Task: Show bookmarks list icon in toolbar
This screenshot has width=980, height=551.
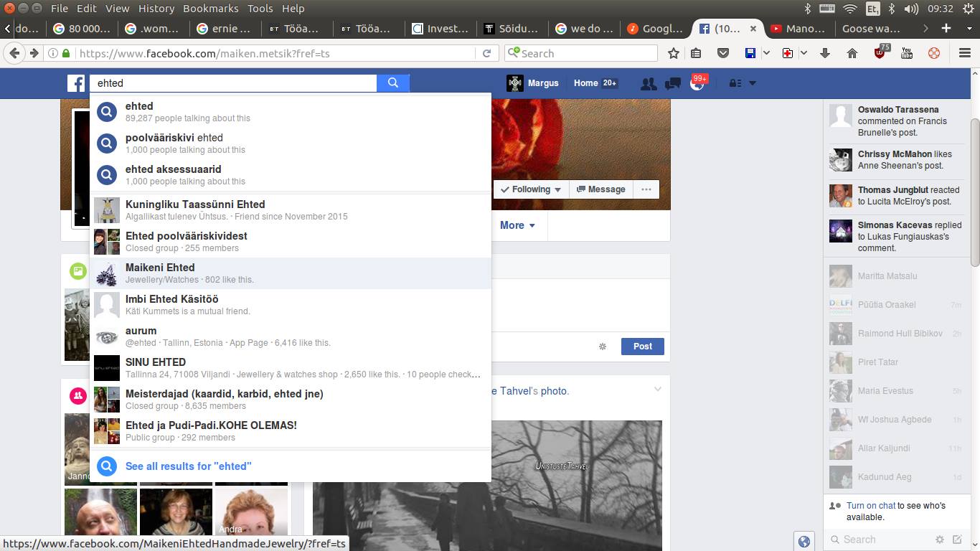Action: click(696, 53)
